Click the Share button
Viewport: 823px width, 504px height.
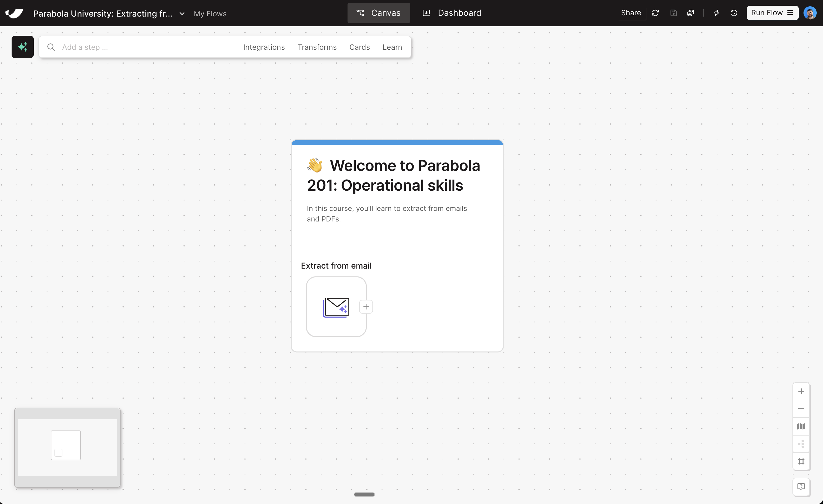coord(631,13)
